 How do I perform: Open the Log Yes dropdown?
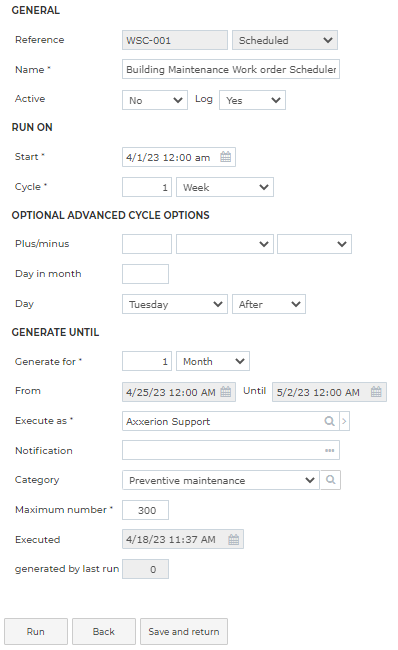(252, 100)
